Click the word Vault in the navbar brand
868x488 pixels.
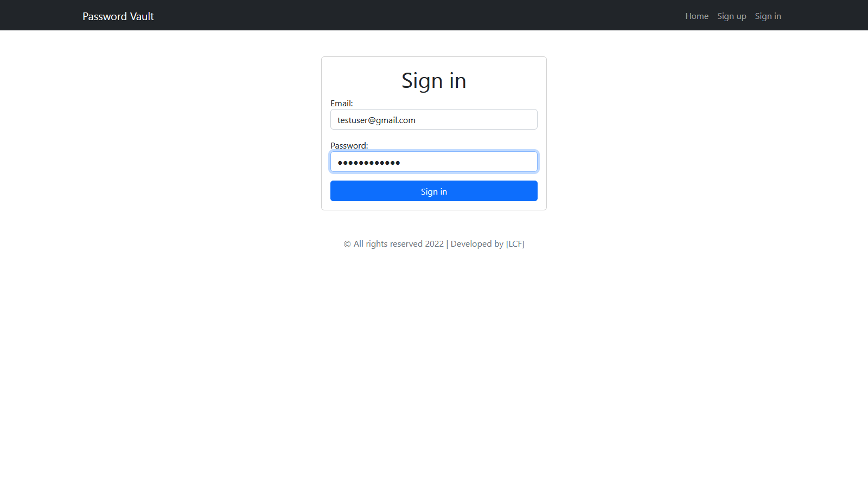142,16
